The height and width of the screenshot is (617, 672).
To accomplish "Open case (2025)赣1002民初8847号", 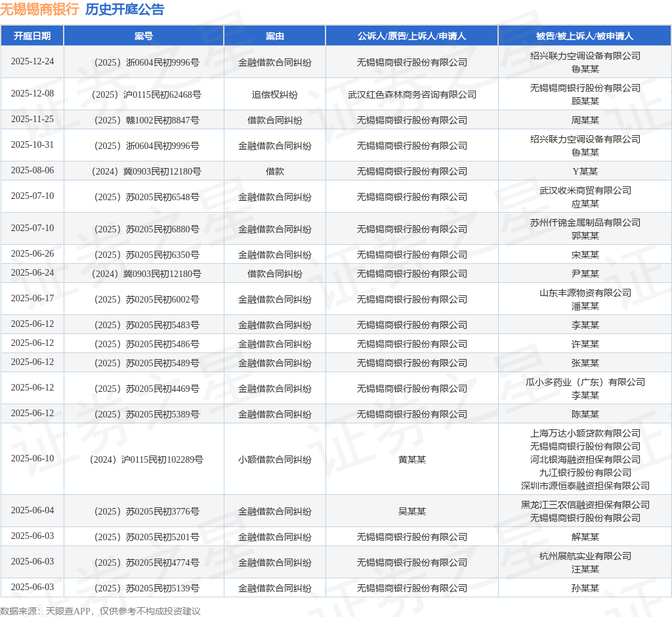I will click(144, 120).
